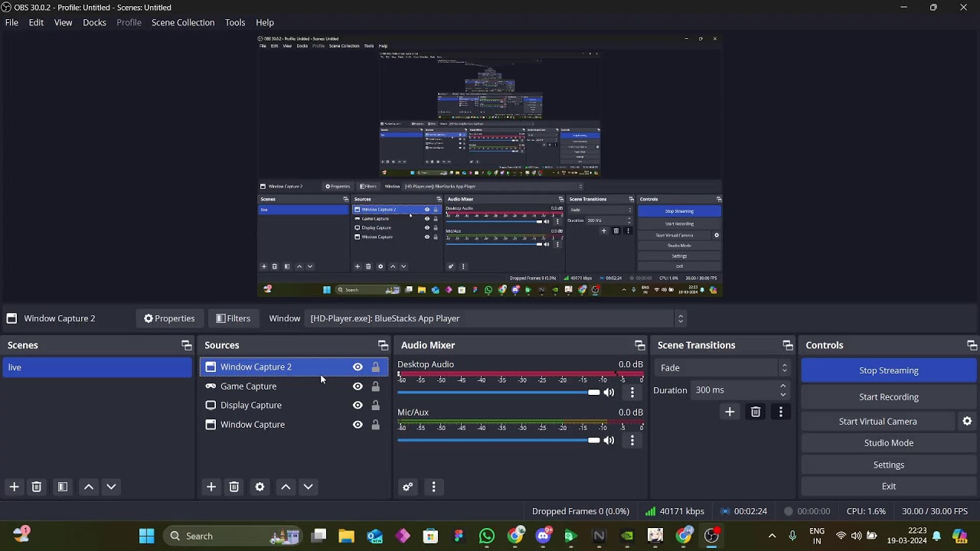Pop out the Scenes dock
The width and height of the screenshot is (980, 551).
point(186,345)
